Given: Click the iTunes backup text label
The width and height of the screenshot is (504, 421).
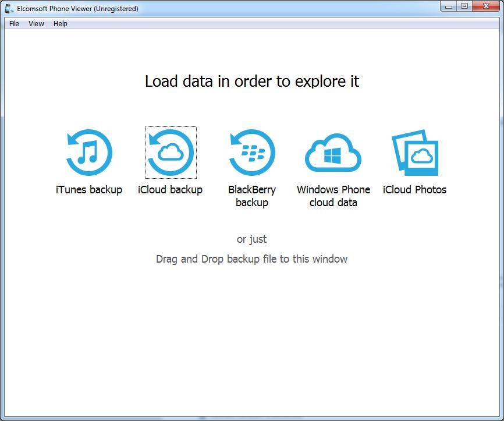Looking at the screenshot, I should click(89, 189).
